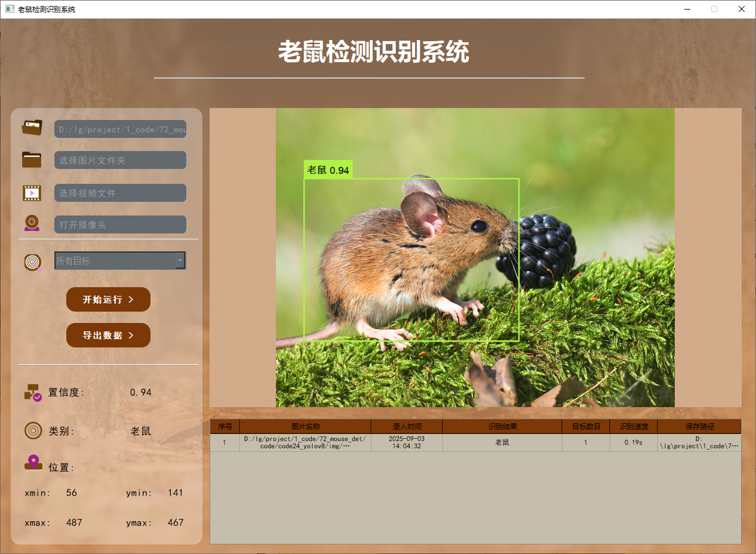This screenshot has width=756, height=554.
Task: Click the 录入时间 column header
Action: click(407, 426)
